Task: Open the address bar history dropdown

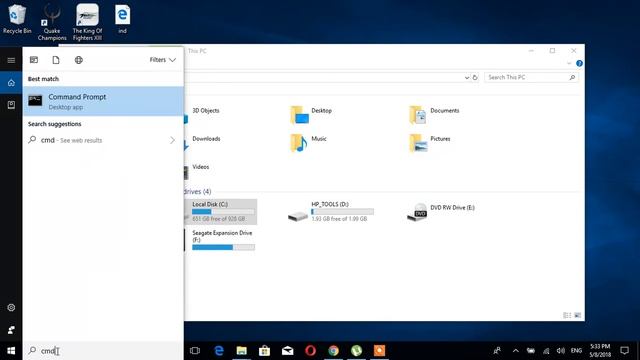Action: click(x=467, y=78)
